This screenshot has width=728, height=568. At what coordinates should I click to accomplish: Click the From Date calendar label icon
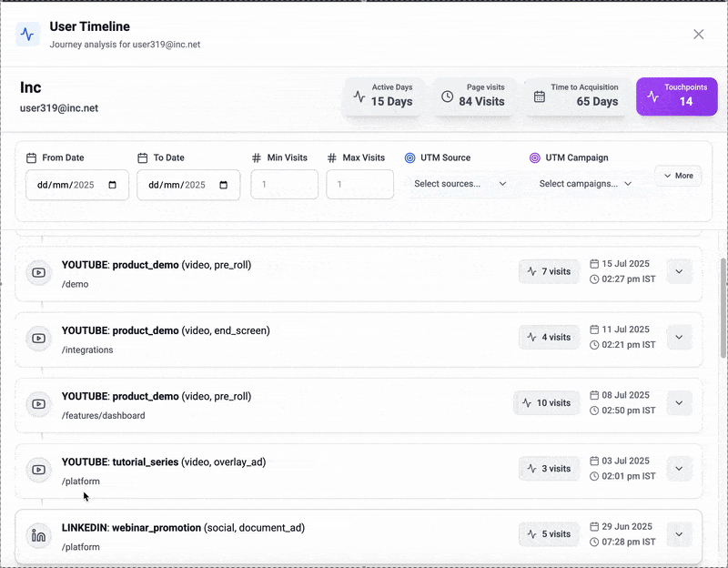coord(31,157)
